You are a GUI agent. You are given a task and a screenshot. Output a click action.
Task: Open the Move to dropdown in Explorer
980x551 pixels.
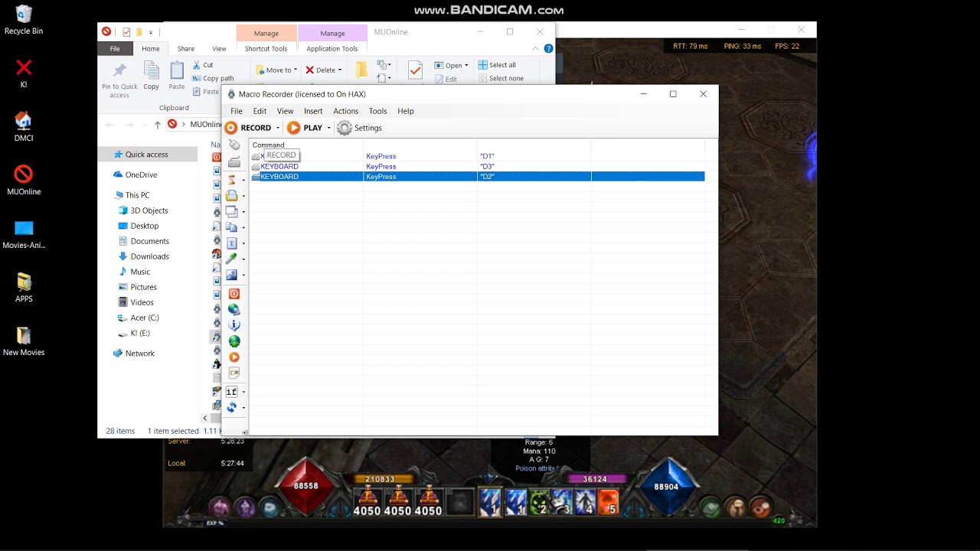pyautogui.click(x=276, y=70)
